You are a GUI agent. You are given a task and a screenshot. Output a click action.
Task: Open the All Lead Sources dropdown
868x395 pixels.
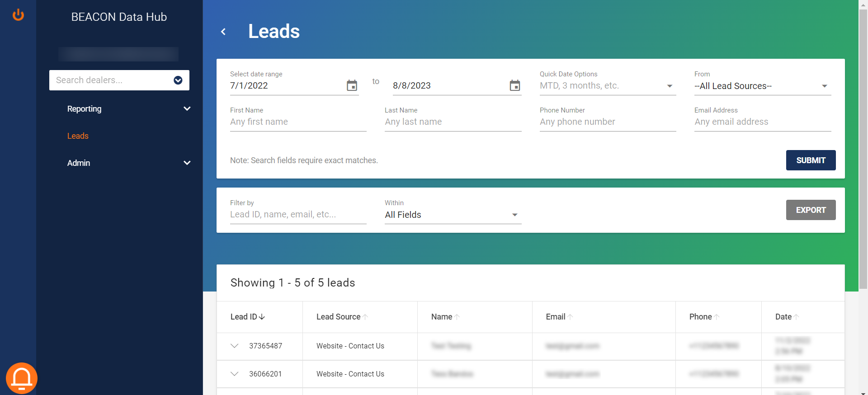[x=763, y=86]
